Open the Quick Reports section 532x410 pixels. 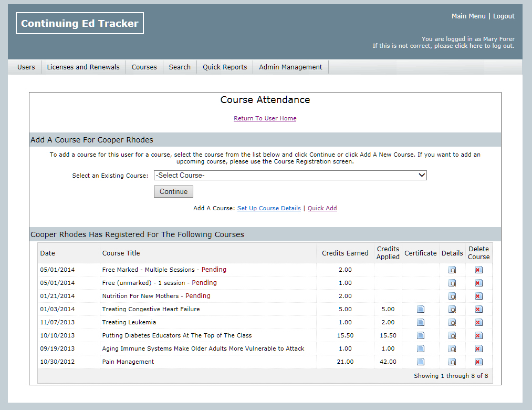click(x=224, y=67)
